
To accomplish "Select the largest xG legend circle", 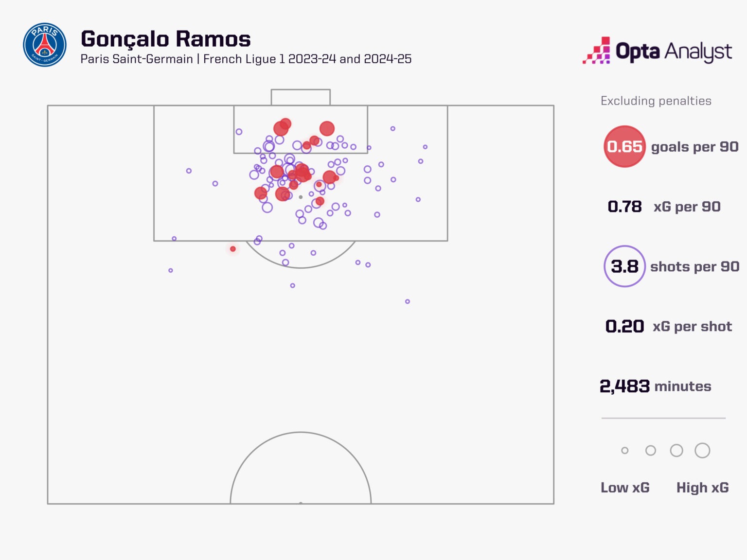I will coord(702,451).
